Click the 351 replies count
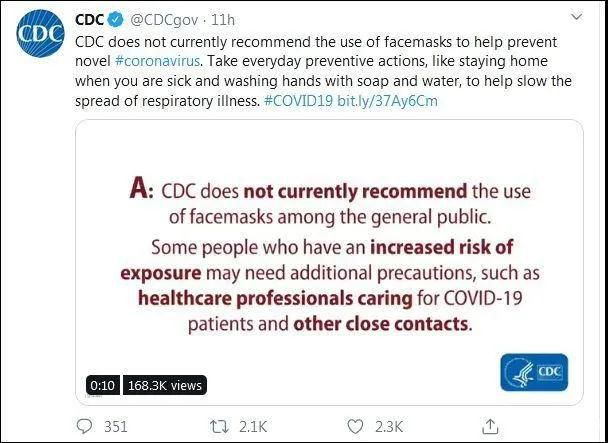The width and height of the screenshot is (608, 443). (116, 426)
